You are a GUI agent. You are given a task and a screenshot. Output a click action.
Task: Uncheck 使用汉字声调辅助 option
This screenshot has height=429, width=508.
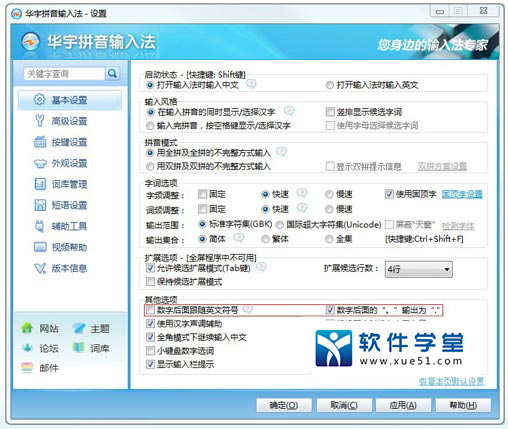[x=150, y=323]
